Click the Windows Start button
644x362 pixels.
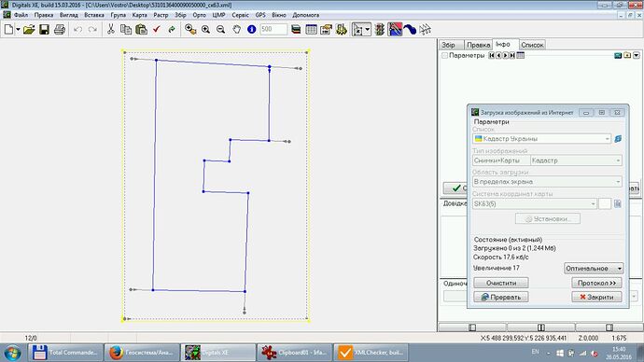pos(12,353)
